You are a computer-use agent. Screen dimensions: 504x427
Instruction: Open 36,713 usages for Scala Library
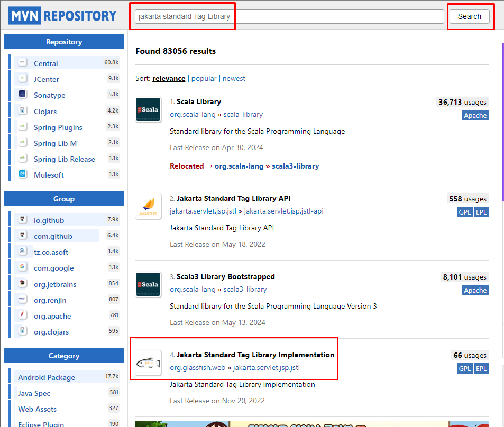click(462, 102)
